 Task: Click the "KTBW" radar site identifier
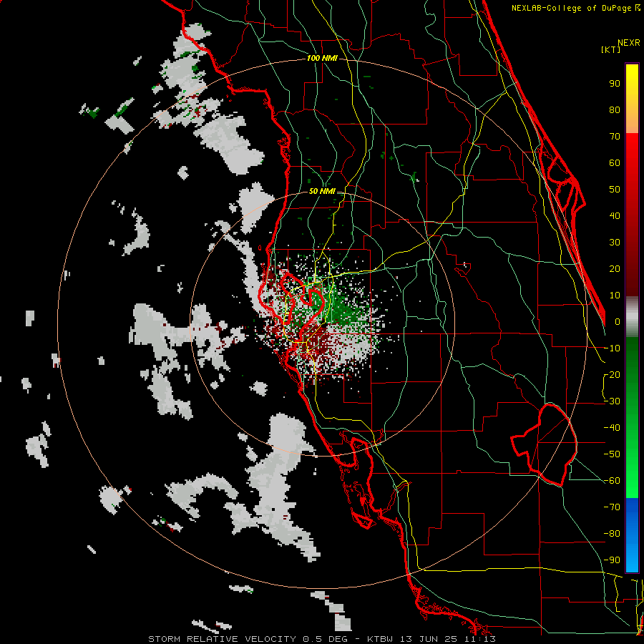(381, 639)
